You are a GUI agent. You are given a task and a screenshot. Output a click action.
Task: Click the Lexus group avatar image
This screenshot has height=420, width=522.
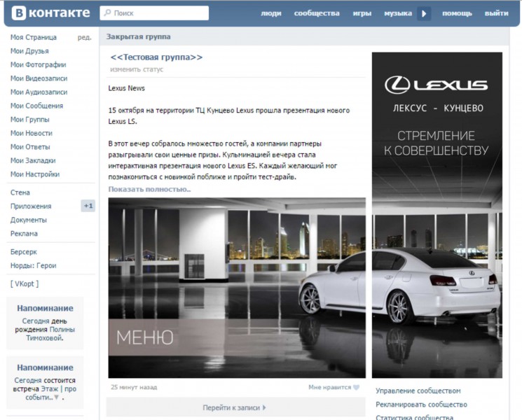coord(437,215)
